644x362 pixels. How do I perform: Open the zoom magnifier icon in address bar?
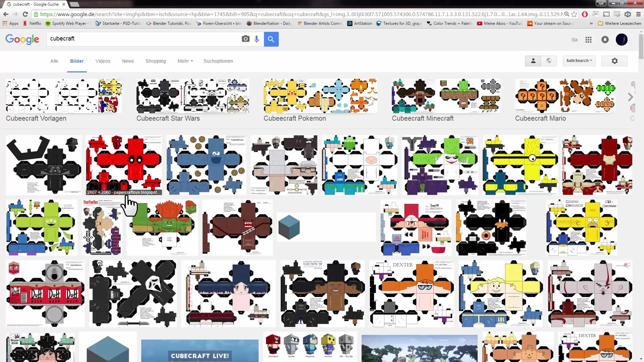[567, 14]
